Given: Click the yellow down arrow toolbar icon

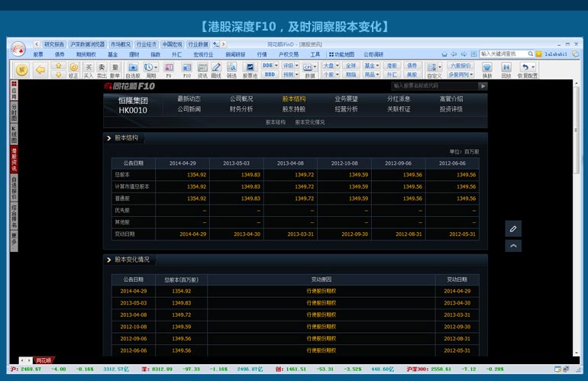Looking at the screenshot, I should (59, 74).
